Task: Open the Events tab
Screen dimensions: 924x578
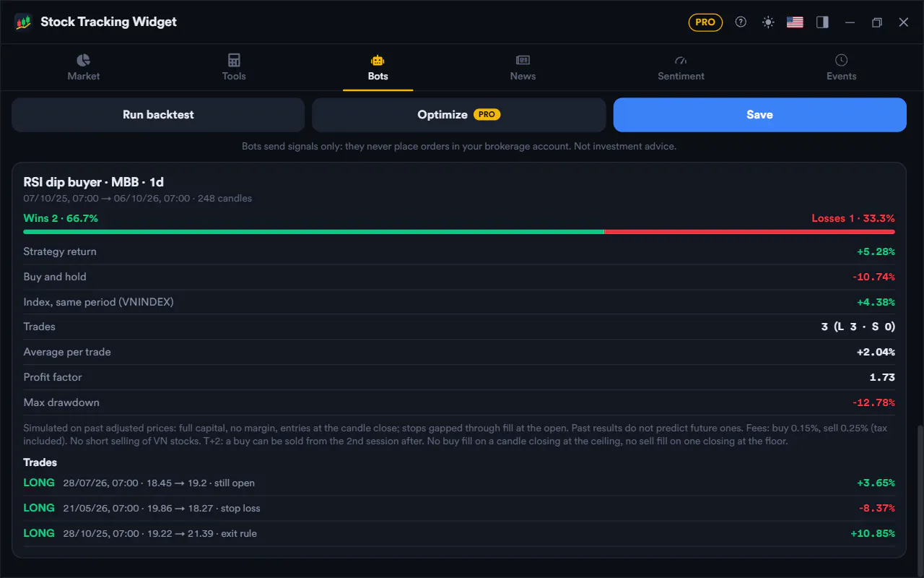Action: 841,67
